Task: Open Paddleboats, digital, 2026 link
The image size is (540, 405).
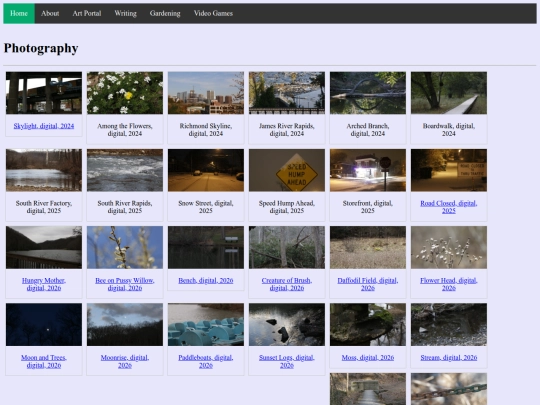Action: point(206,361)
